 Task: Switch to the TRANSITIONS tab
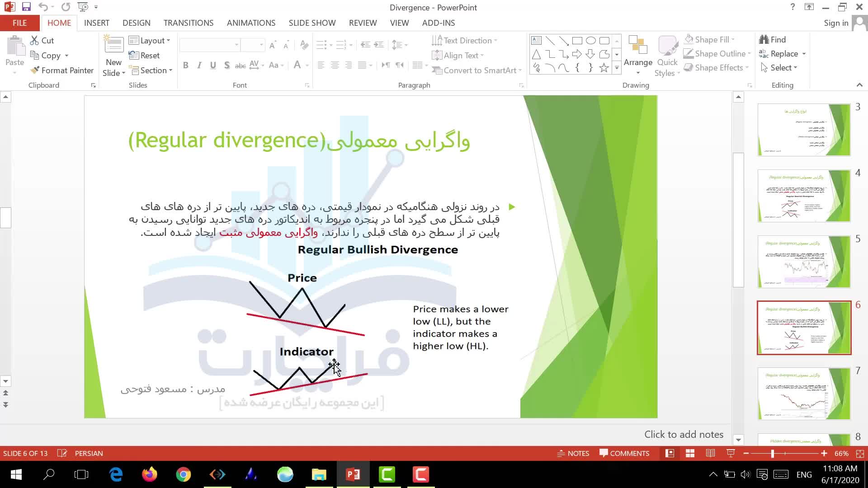tap(189, 23)
